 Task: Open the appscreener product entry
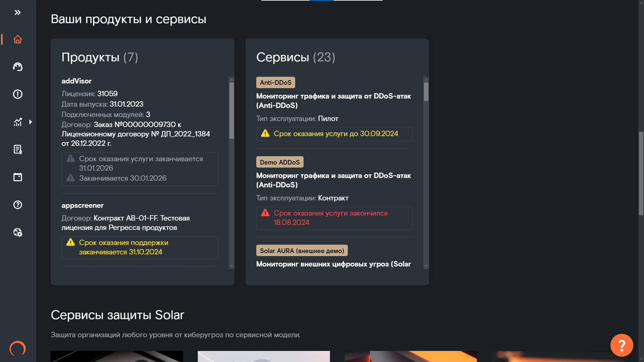83,205
